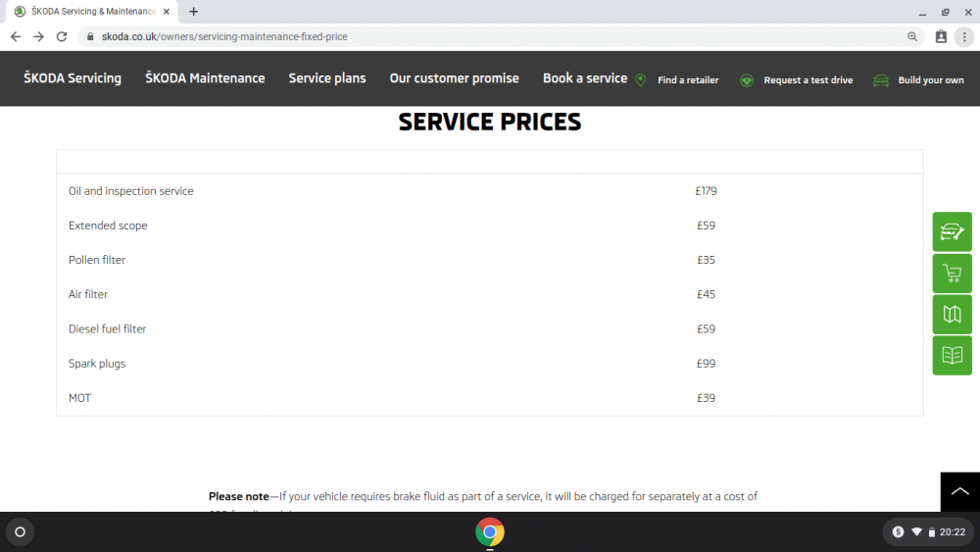
Task: Close the ŠKODA Servicing tab
Action: click(167, 11)
